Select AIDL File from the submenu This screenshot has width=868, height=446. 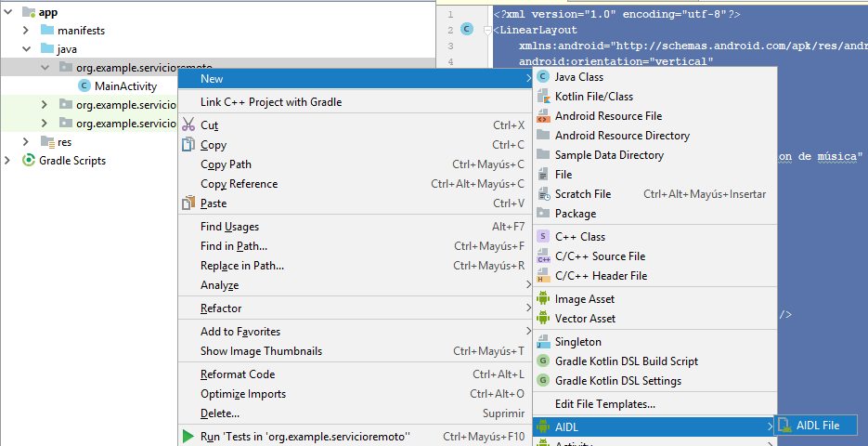click(817, 426)
